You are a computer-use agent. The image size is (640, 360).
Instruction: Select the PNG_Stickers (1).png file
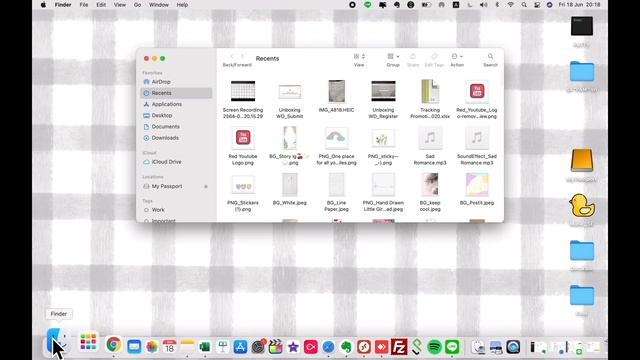point(243,192)
